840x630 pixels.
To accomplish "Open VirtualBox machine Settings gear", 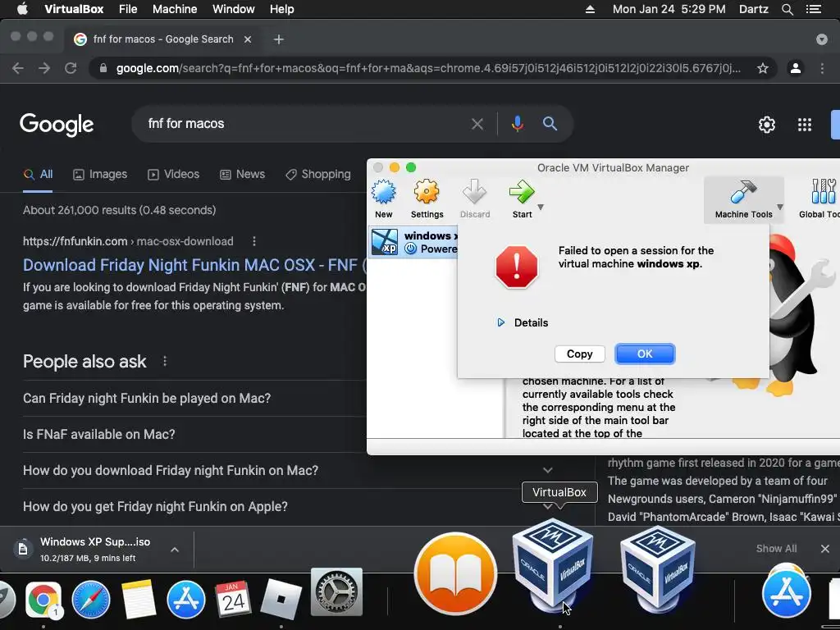I will coord(427,192).
